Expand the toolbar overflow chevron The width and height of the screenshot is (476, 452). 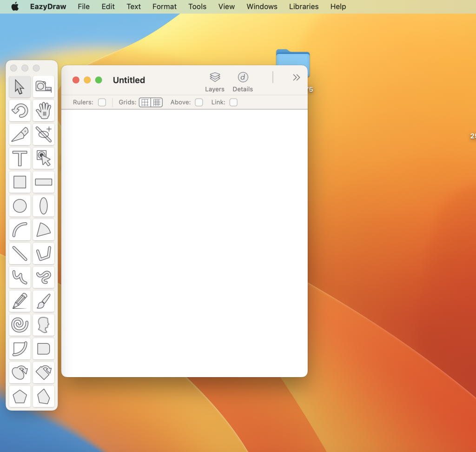point(296,78)
